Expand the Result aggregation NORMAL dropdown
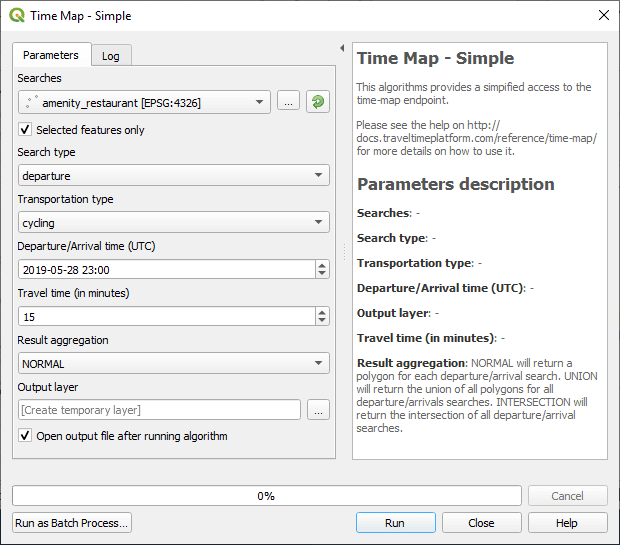 click(x=174, y=364)
